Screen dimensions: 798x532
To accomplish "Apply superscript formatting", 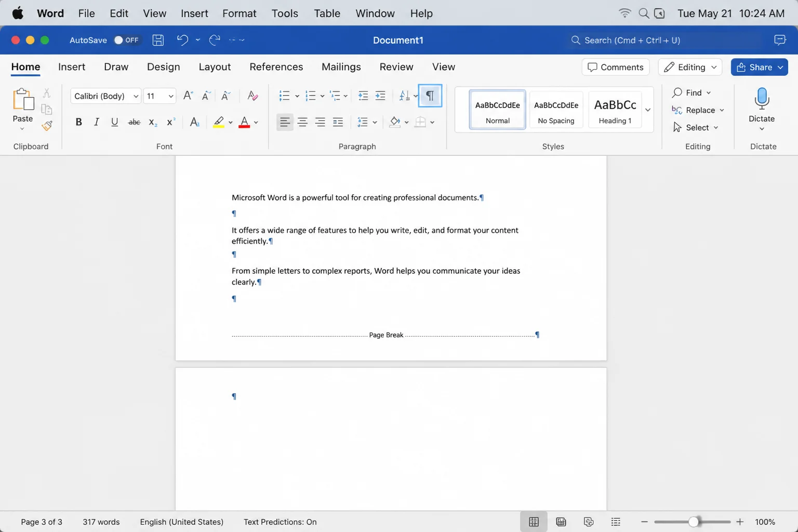I will point(170,122).
